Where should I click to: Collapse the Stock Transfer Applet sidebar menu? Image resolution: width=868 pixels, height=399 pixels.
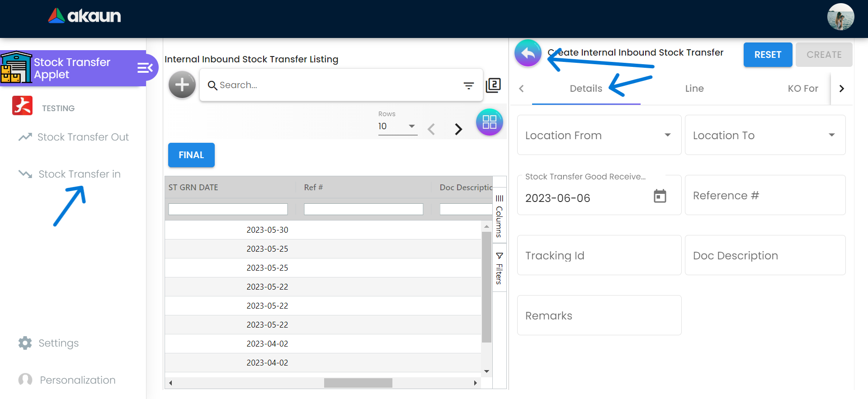click(x=145, y=68)
